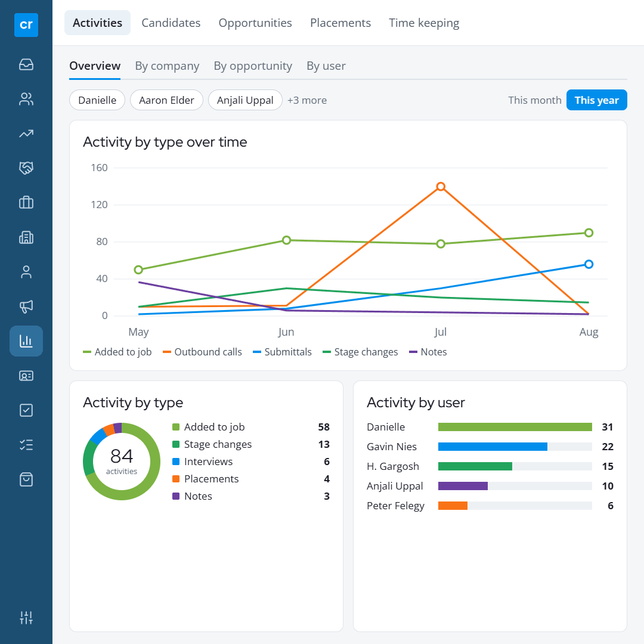Click the Interviews count 6
The height and width of the screenshot is (644, 644).
[327, 462]
